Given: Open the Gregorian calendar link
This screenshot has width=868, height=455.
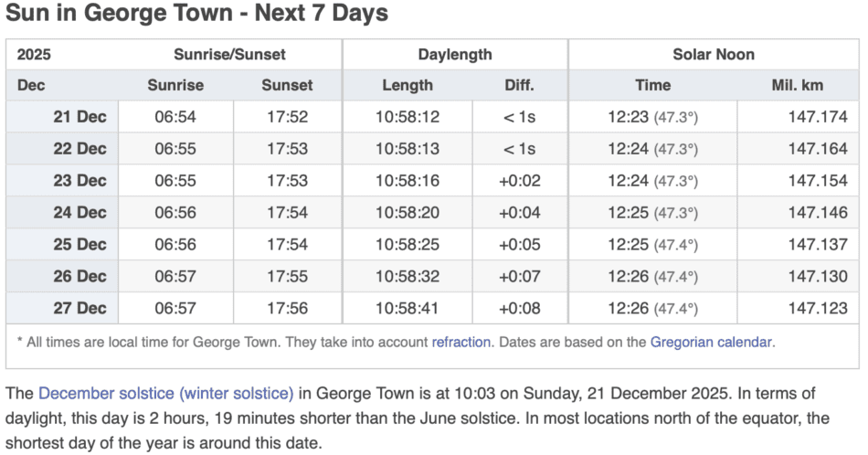Looking at the screenshot, I should click(x=711, y=343).
